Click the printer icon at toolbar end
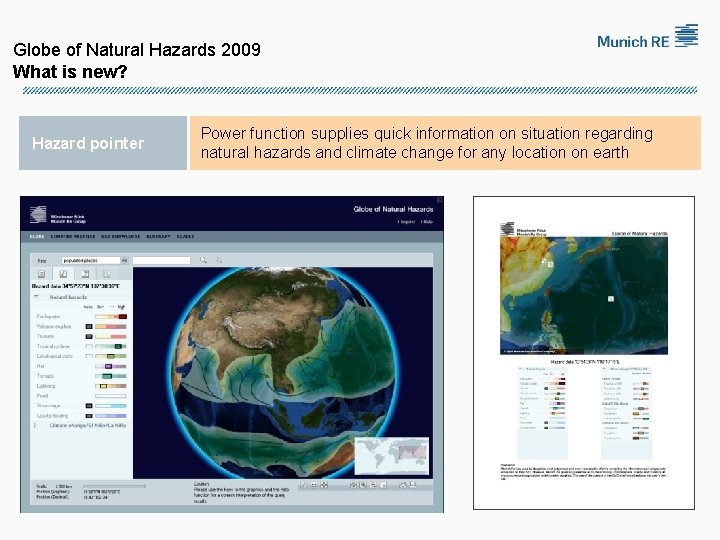This screenshot has height=540, width=720. coord(413,485)
